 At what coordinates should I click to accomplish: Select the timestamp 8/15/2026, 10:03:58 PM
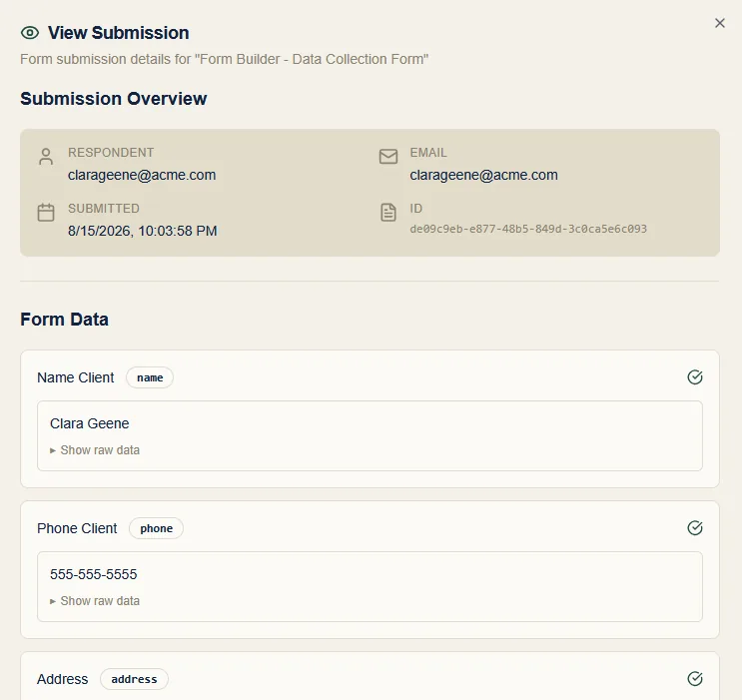[143, 231]
